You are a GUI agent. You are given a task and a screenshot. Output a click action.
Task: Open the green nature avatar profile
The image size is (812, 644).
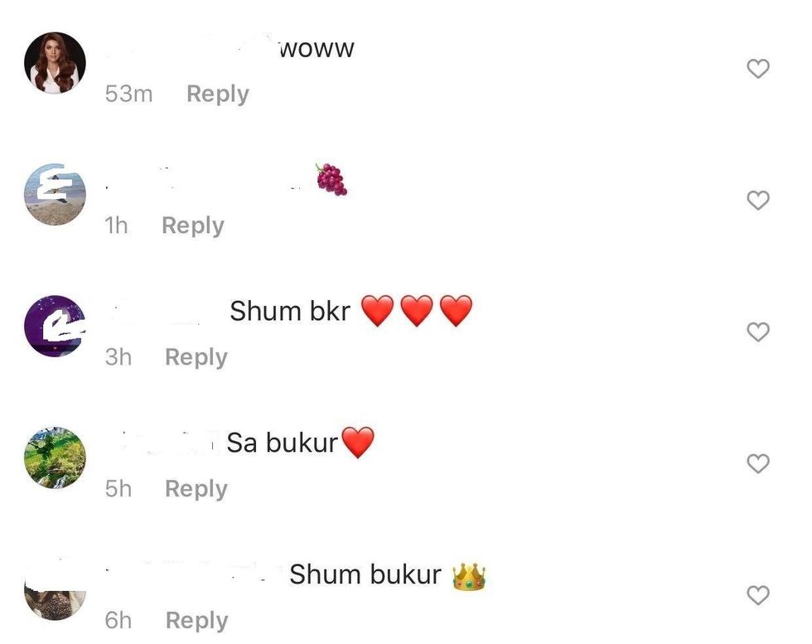coord(55,458)
